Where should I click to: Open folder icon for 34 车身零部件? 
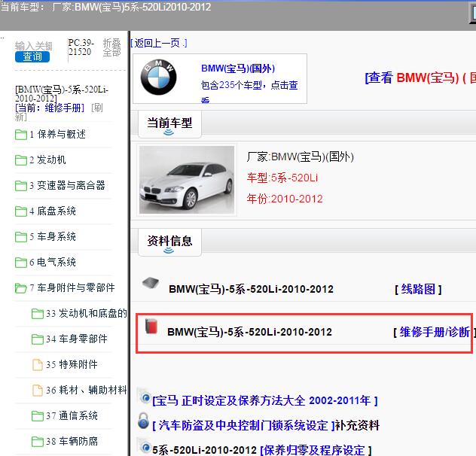pos(38,339)
